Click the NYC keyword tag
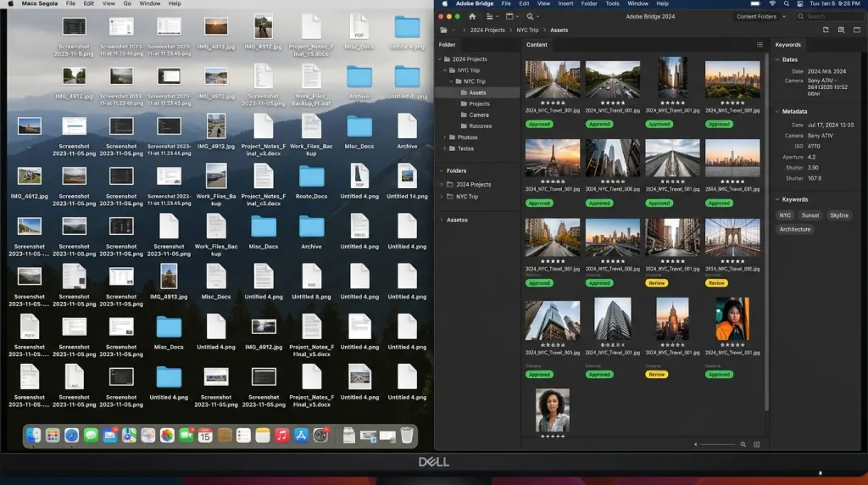868x485 pixels. pos(785,215)
